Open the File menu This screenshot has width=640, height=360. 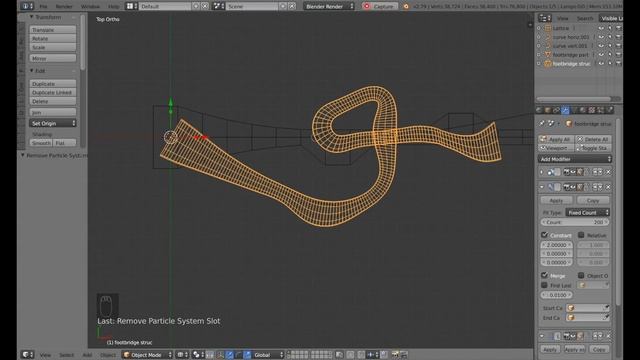tap(43, 7)
